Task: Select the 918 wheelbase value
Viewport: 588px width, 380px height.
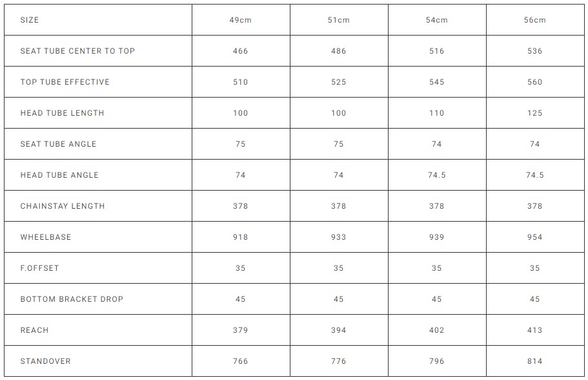Action: click(241, 237)
